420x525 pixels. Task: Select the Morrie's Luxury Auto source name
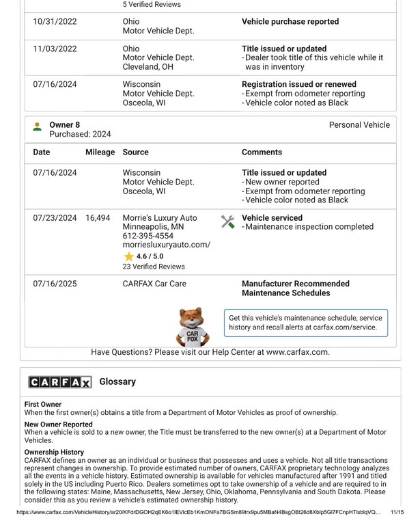160,218
